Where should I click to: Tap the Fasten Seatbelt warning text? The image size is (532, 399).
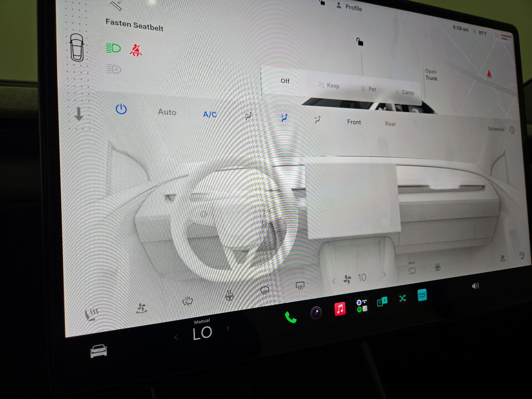click(x=134, y=25)
